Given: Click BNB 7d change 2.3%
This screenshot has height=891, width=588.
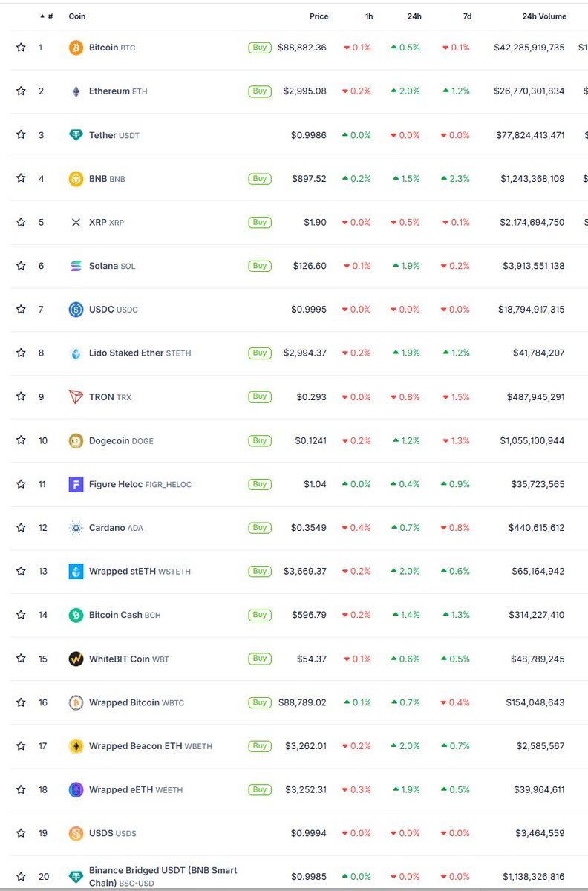Looking at the screenshot, I should point(455,179).
